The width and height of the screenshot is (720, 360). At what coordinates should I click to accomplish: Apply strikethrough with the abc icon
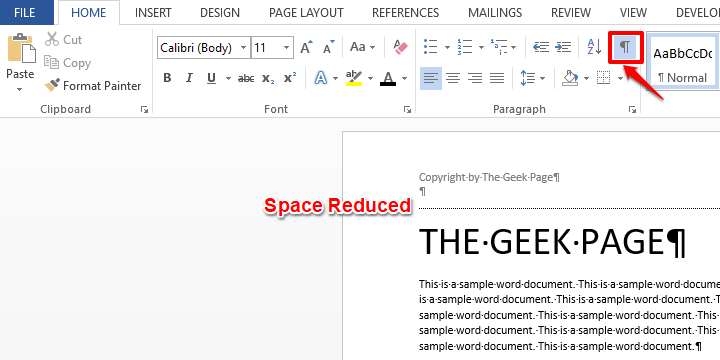(x=246, y=79)
